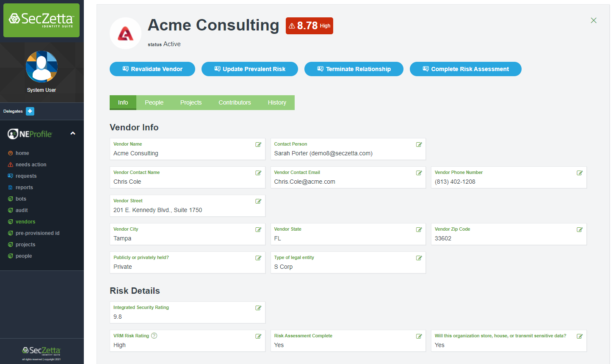Open the Contributors tab
Viewport: 616px width, 364px height.
(x=235, y=102)
